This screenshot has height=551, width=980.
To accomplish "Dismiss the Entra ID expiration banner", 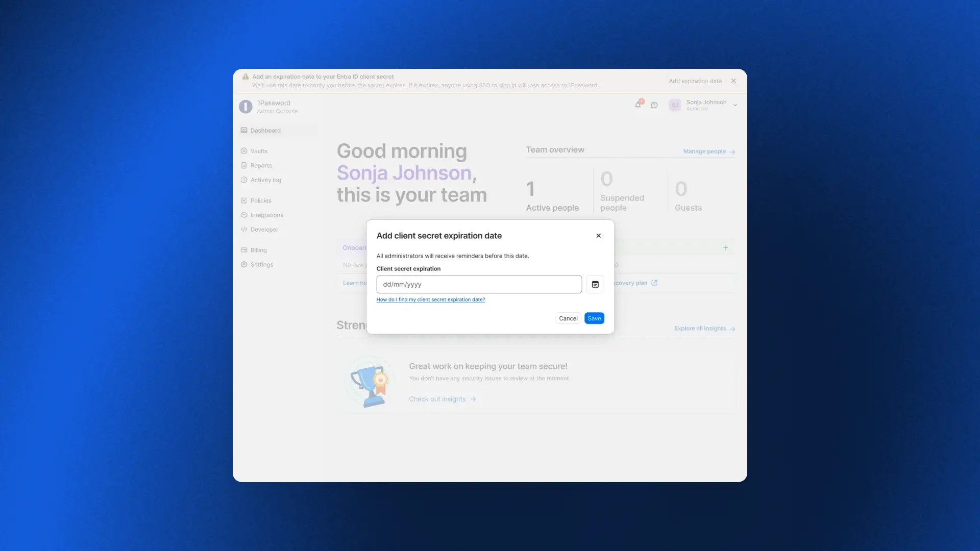I will pos(733,81).
